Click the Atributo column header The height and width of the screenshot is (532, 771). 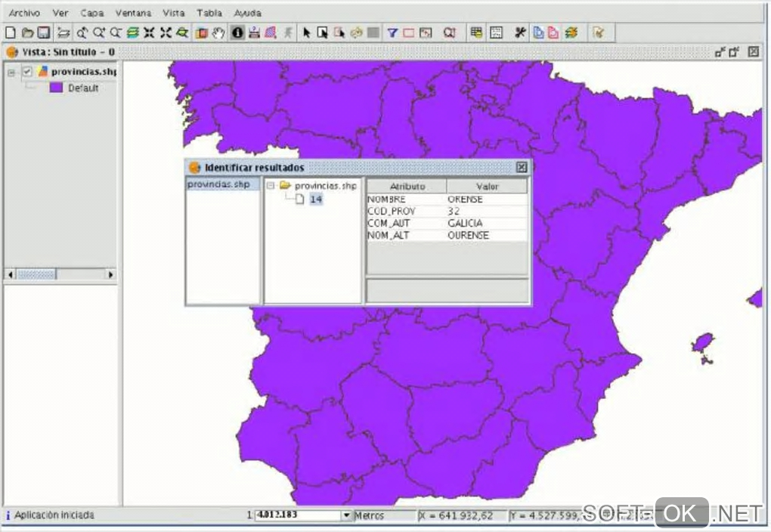coord(407,187)
